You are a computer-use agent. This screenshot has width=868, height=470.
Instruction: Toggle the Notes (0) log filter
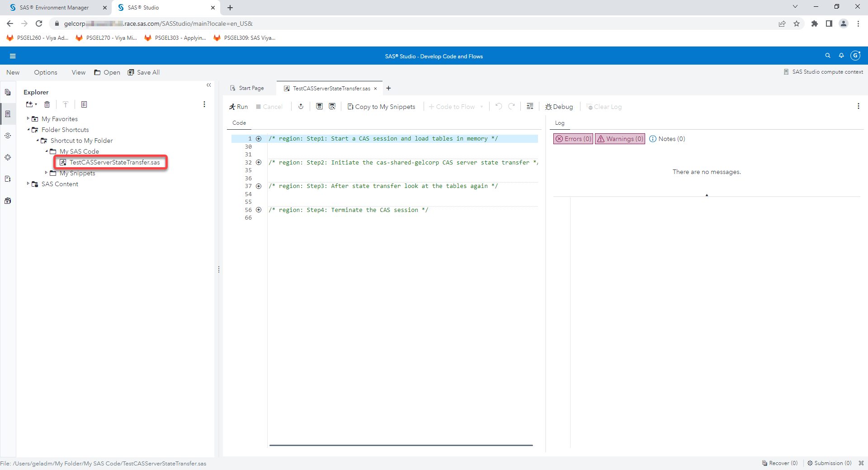click(667, 139)
